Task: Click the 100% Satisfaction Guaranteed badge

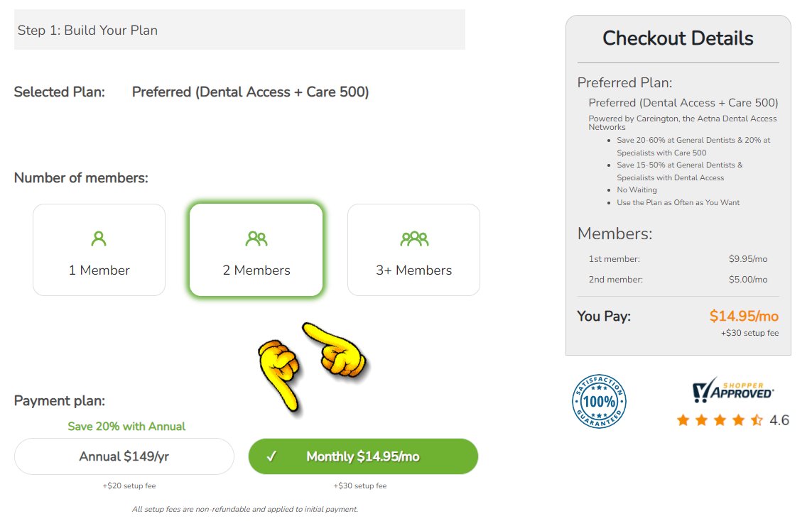Action: coord(599,401)
